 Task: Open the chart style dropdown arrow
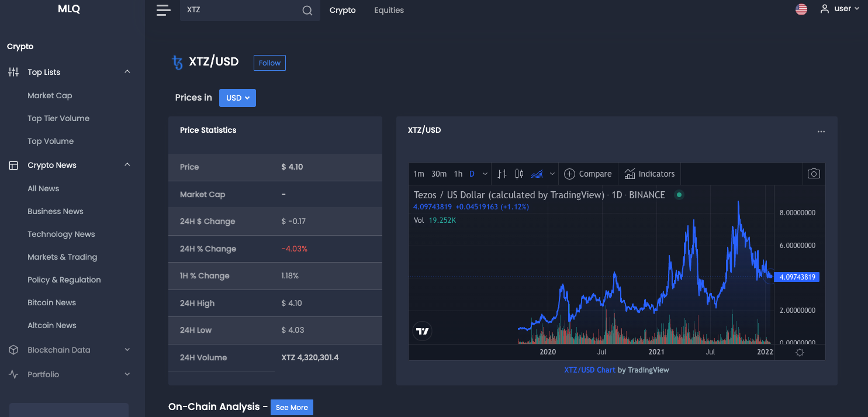552,174
